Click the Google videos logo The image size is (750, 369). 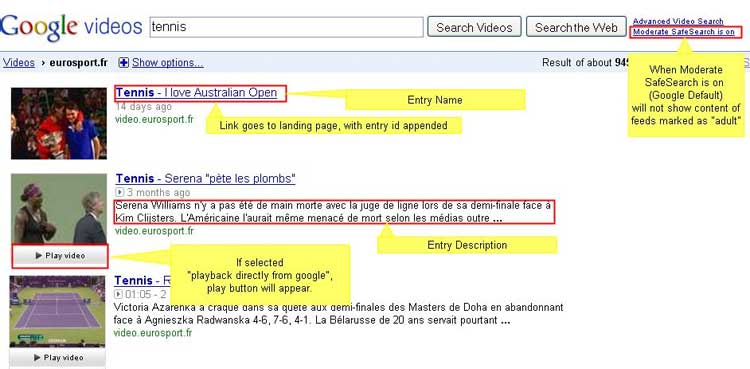click(x=71, y=27)
